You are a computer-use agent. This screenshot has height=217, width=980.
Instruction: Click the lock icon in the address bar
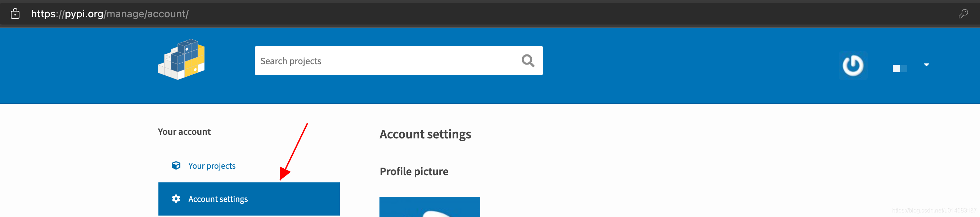(x=15, y=14)
